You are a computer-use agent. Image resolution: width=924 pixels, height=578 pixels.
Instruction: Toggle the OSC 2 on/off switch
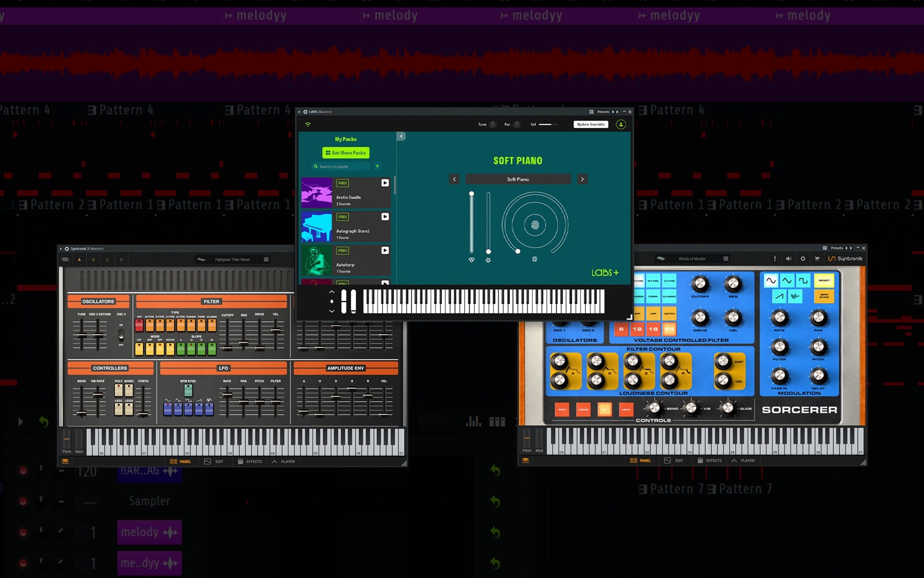point(121,335)
